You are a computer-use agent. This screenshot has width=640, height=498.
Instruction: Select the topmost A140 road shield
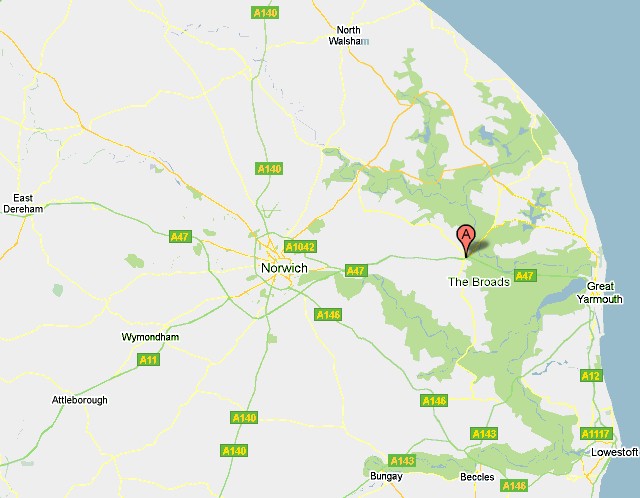[265, 13]
